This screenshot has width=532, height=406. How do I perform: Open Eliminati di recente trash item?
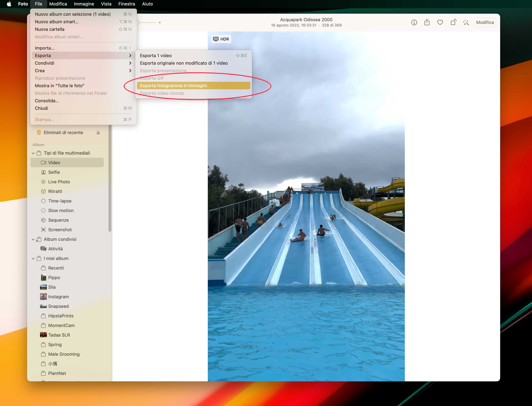coord(63,132)
